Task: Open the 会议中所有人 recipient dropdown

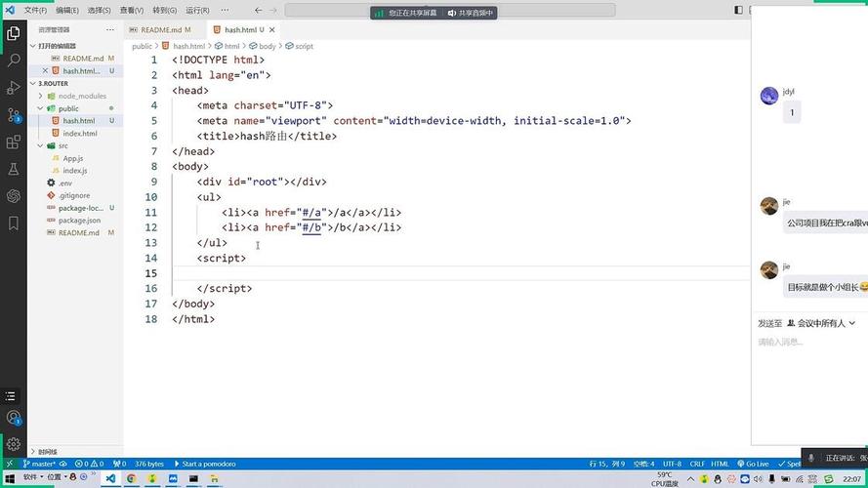Action: coord(821,323)
